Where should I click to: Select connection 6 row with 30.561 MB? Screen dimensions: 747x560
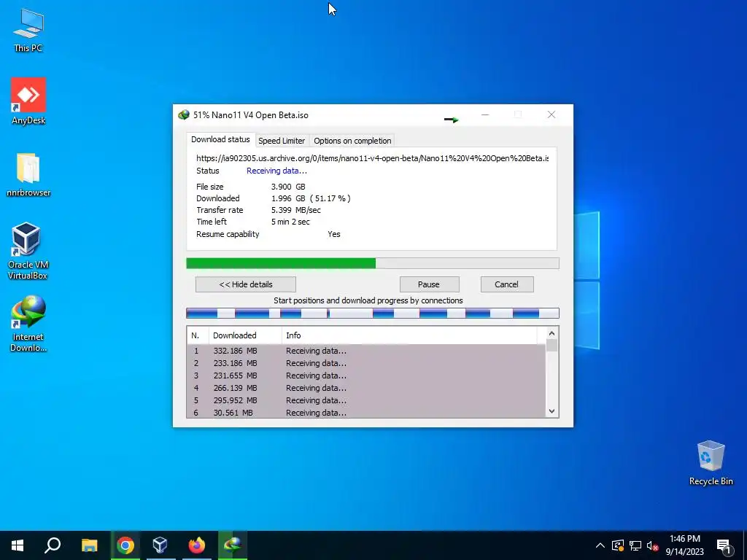coord(366,413)
